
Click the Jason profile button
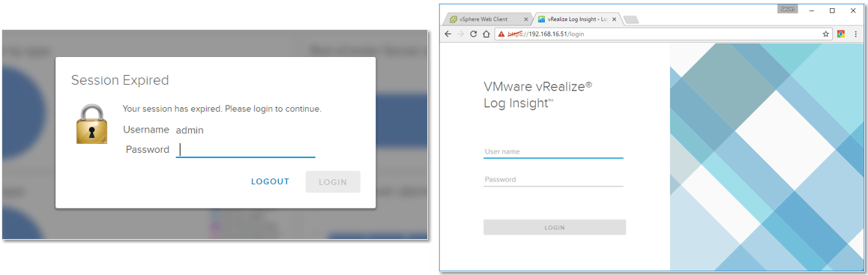point(787,10)
